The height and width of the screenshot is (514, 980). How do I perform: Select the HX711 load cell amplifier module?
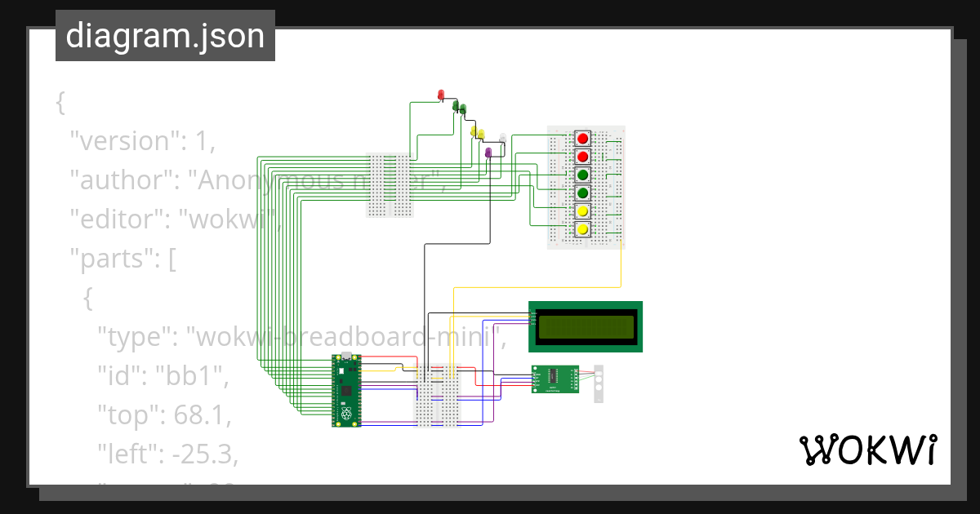click(x=555, y=379)
